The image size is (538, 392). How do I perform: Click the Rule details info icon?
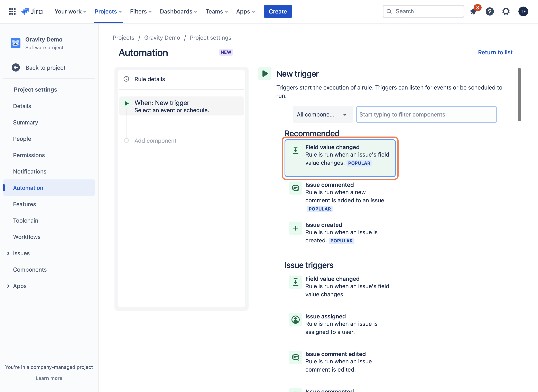(126, 79)
